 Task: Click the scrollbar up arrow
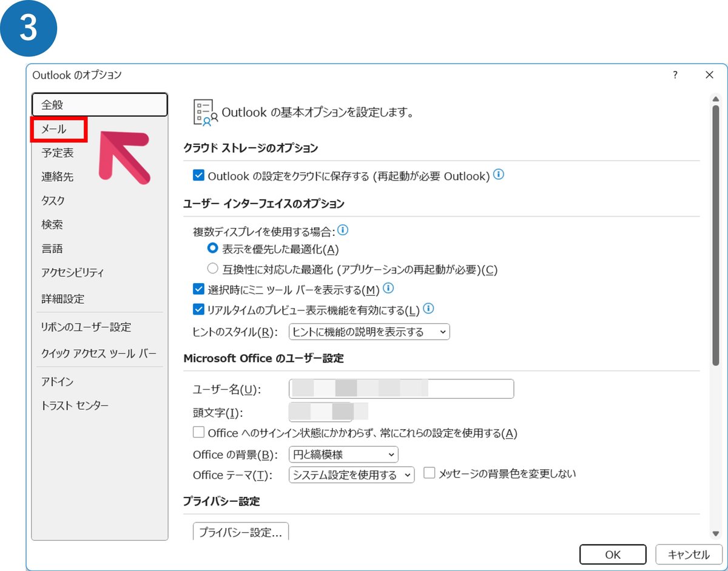[716, 99]
